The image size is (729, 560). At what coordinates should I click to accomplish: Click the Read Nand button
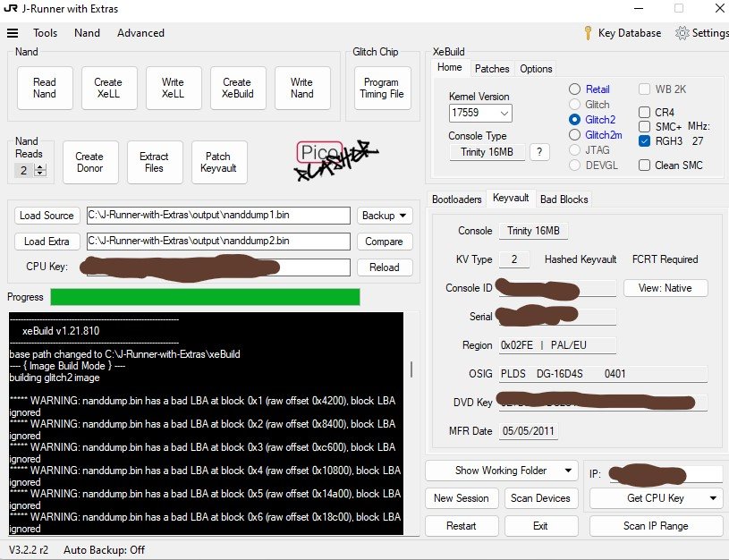45,88
